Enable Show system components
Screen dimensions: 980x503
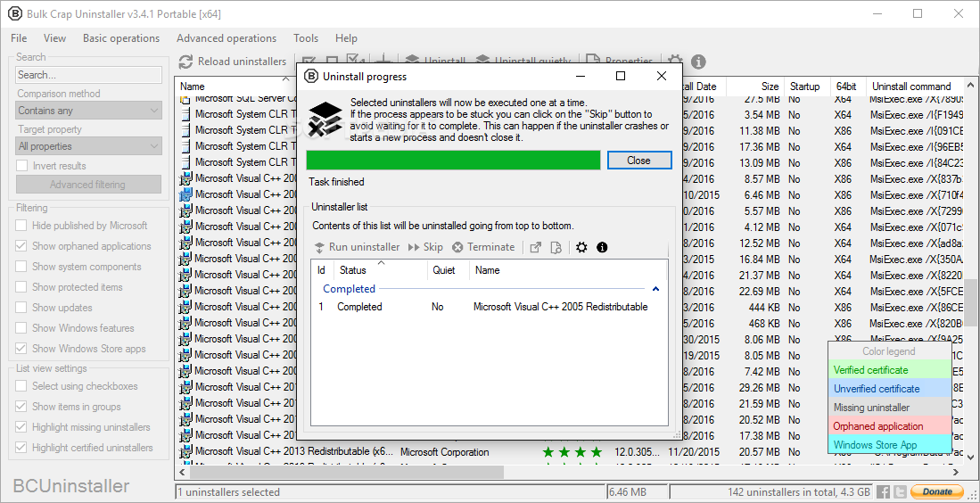(21, 267)
